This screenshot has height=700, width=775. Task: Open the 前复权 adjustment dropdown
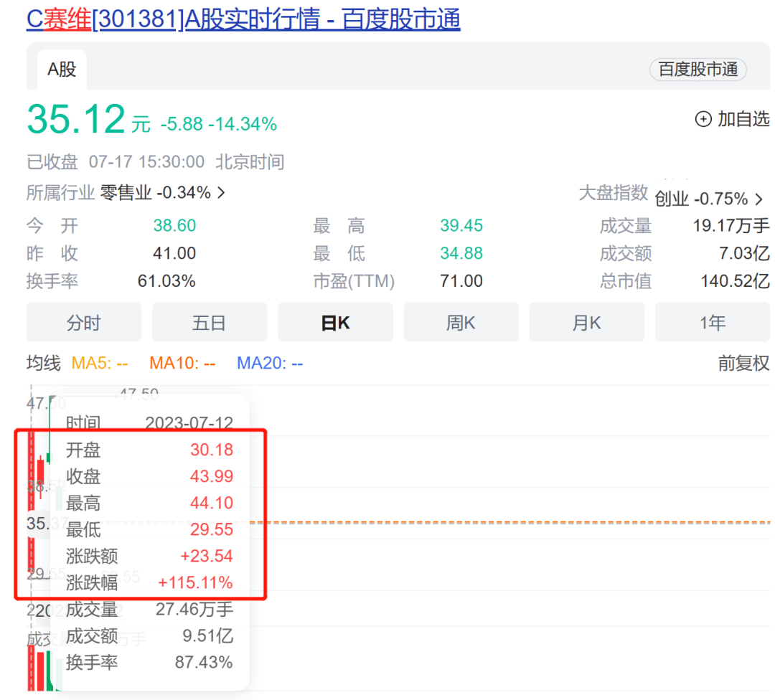(743, 364)
